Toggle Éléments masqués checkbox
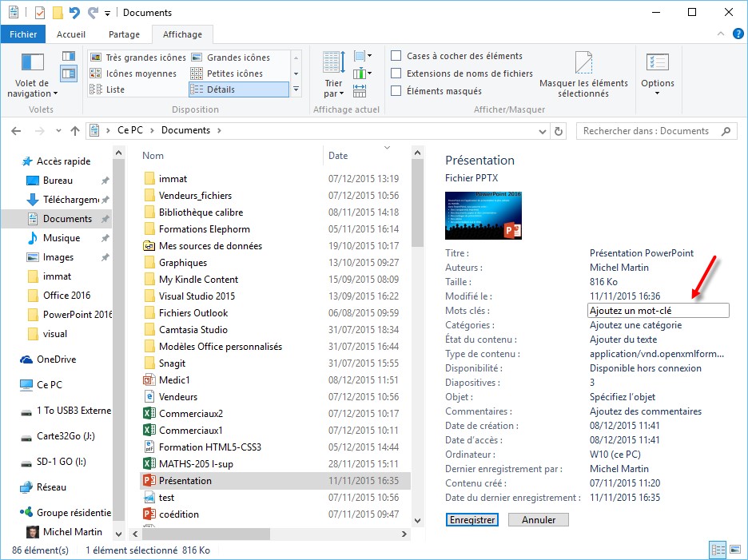The height and width of the screenshot is (560, 748). point(396,91)
